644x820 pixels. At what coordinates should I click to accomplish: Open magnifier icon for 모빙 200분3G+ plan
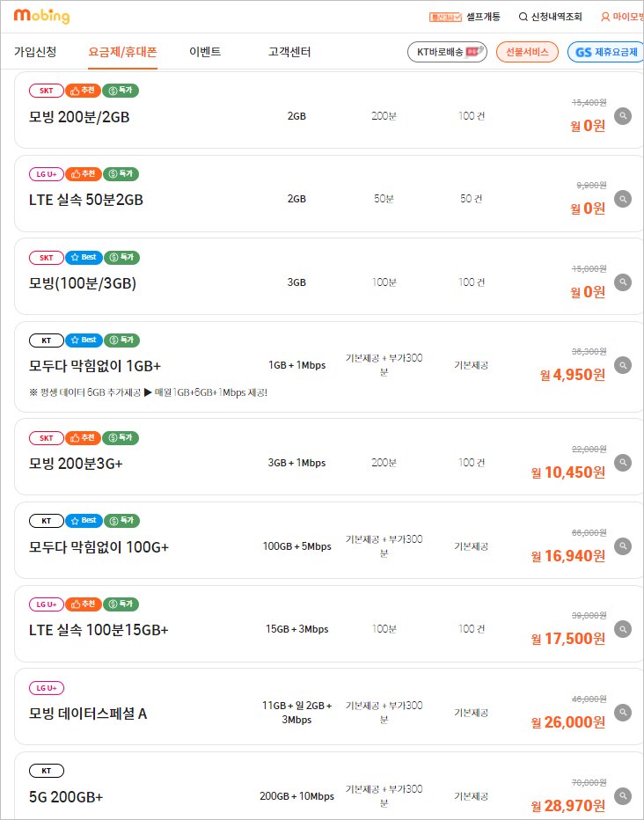click(623, 463)
